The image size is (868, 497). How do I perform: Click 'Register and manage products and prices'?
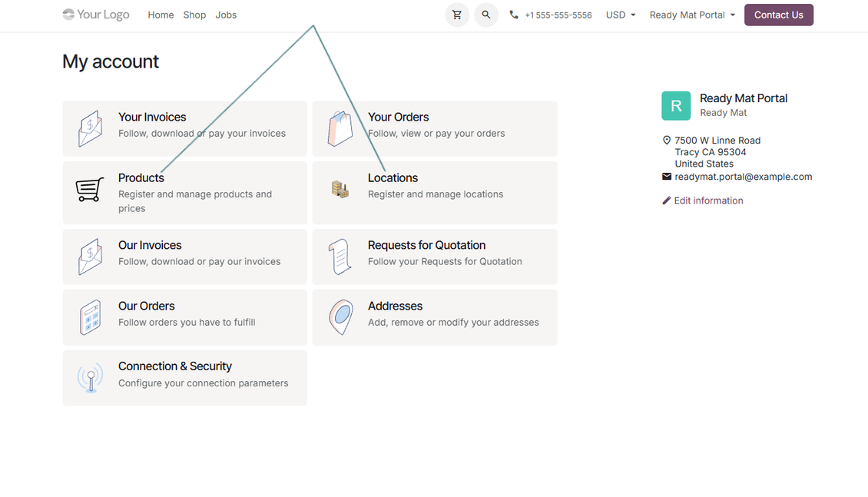(x=195, y=201)
